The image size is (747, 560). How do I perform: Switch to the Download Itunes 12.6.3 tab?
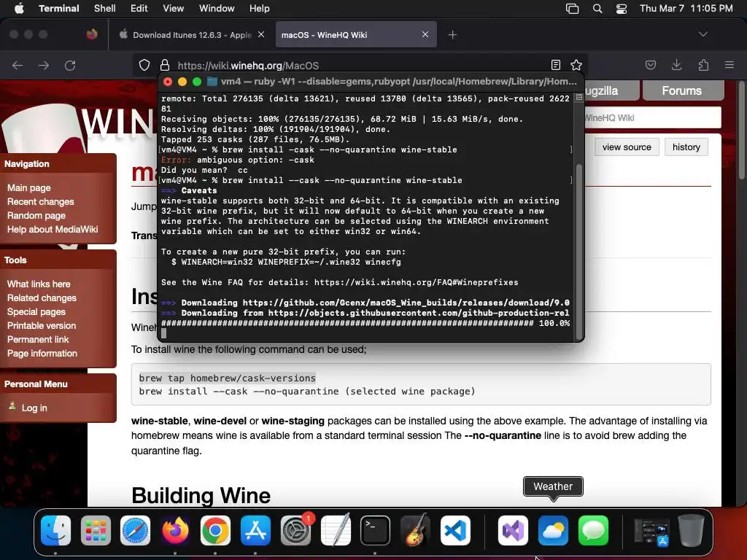192,35
